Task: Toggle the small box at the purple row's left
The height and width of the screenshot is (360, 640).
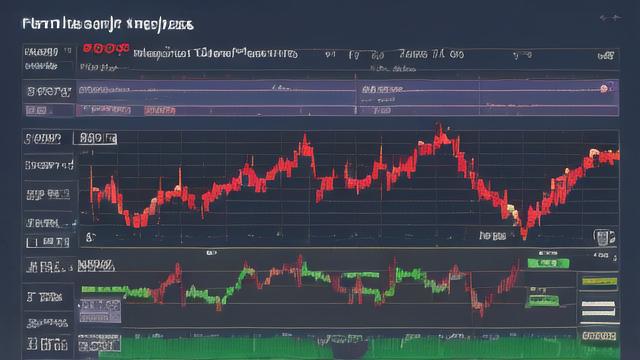Action: pos(36,110)
